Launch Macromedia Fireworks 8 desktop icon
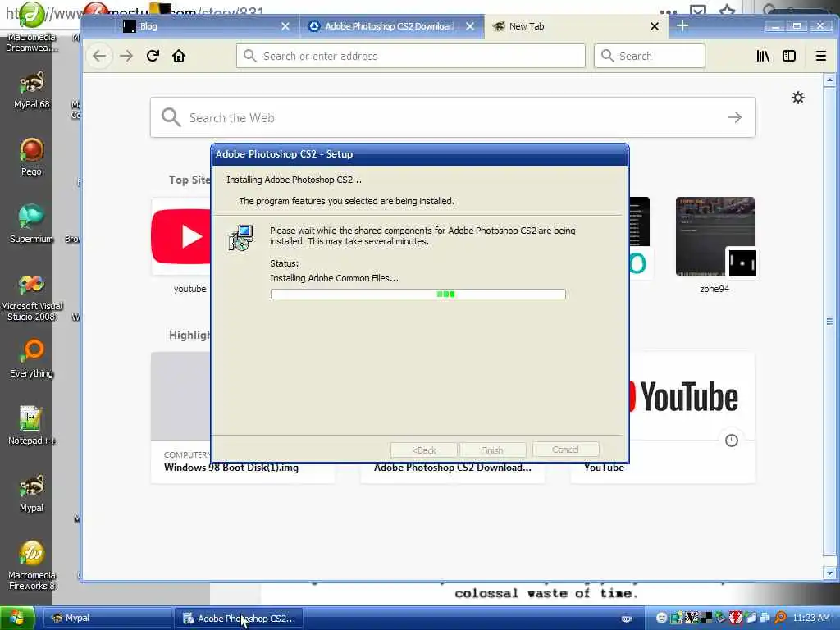The image size is (840, 630). pyautogui.click(x=32, y=566)
